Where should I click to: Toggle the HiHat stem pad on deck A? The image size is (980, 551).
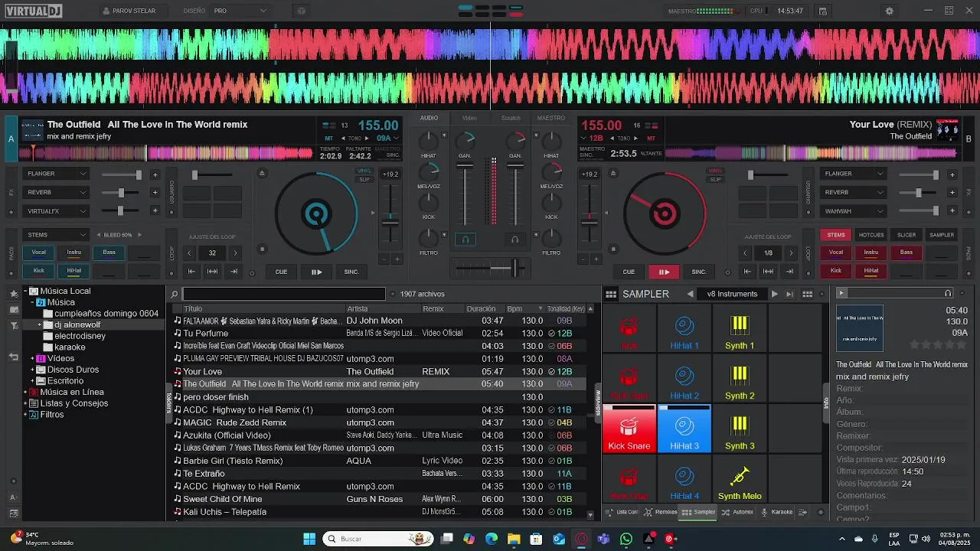73,270
